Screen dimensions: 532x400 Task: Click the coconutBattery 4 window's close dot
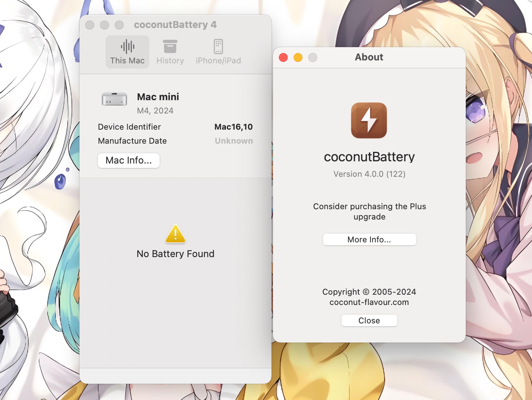pos(90,25)
